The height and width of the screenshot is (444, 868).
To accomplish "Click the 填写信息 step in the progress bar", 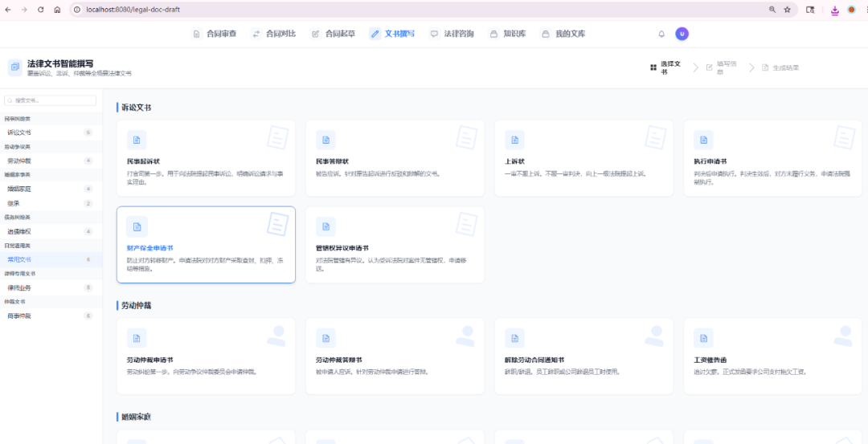I will pos(723,67).
